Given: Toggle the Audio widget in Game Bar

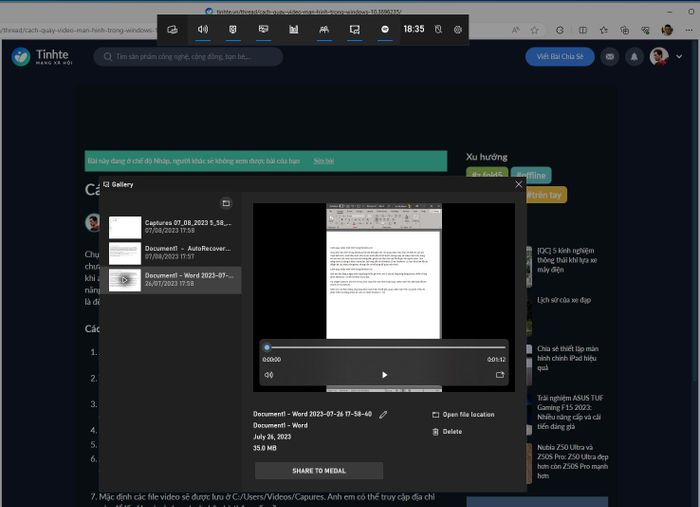Looking at the screenshot, I should point(203,29).
